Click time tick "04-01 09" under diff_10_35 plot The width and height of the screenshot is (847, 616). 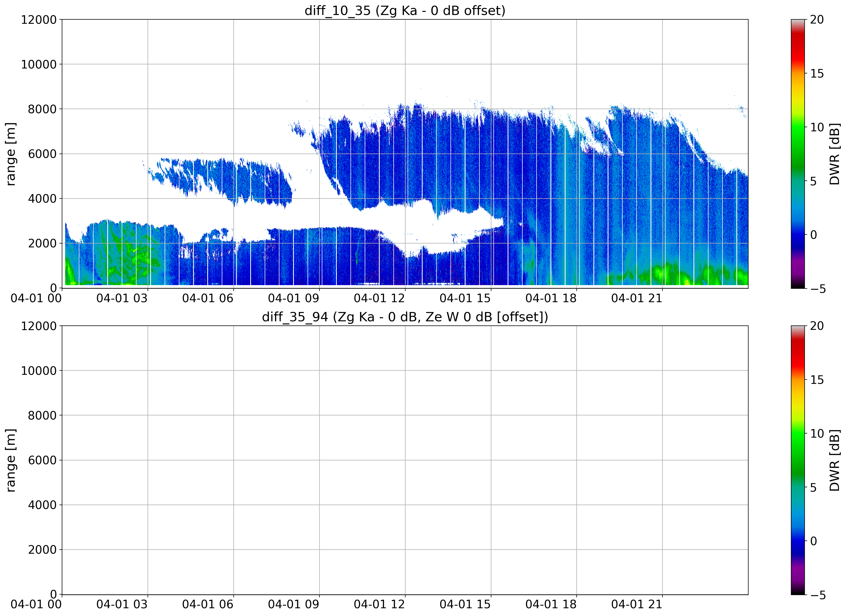click(294, 298)
